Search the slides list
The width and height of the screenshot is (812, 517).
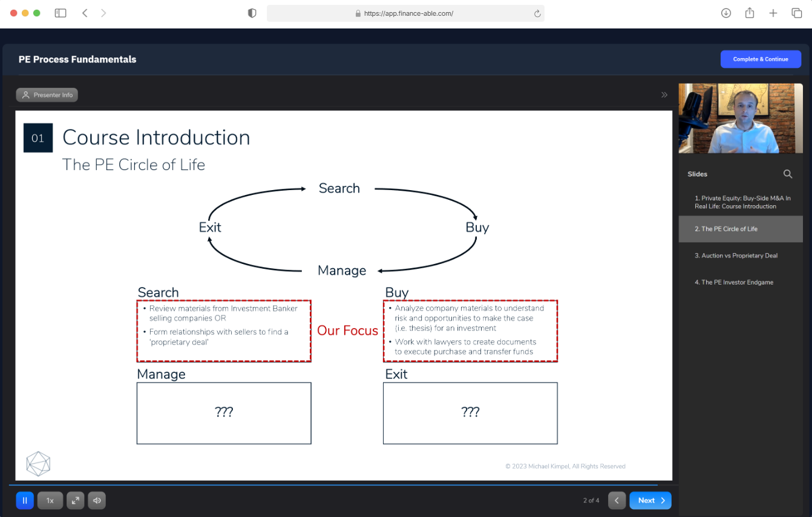788,174
